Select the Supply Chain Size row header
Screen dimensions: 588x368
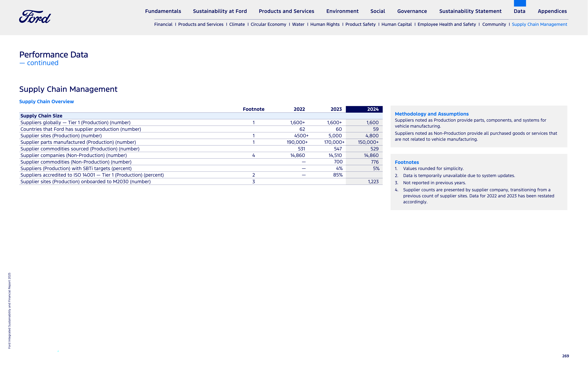pos(41,116)
